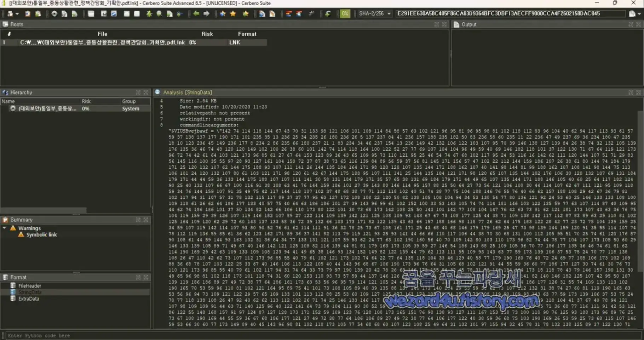
Task: Float the Format panel
Action: [x=138, y=277]
